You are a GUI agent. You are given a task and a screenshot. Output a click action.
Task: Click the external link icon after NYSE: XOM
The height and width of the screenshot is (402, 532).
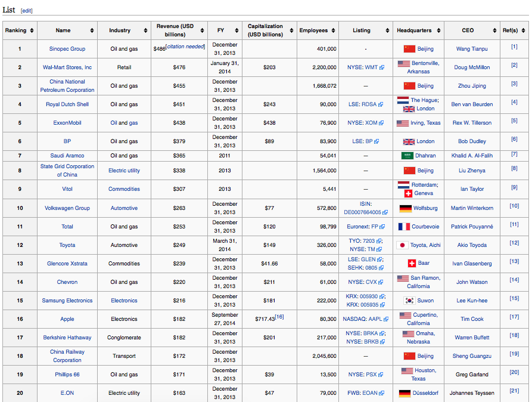coord(381,123)
